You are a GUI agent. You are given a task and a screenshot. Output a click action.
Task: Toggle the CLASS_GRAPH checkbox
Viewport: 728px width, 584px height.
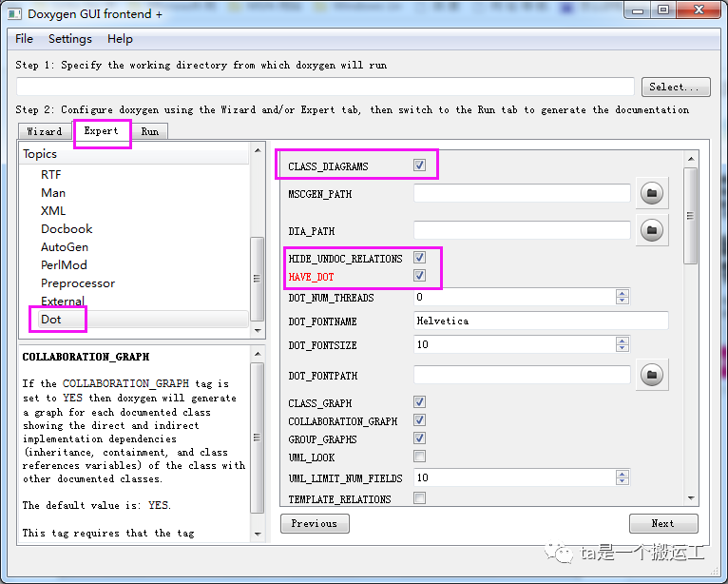click(420, 402)
